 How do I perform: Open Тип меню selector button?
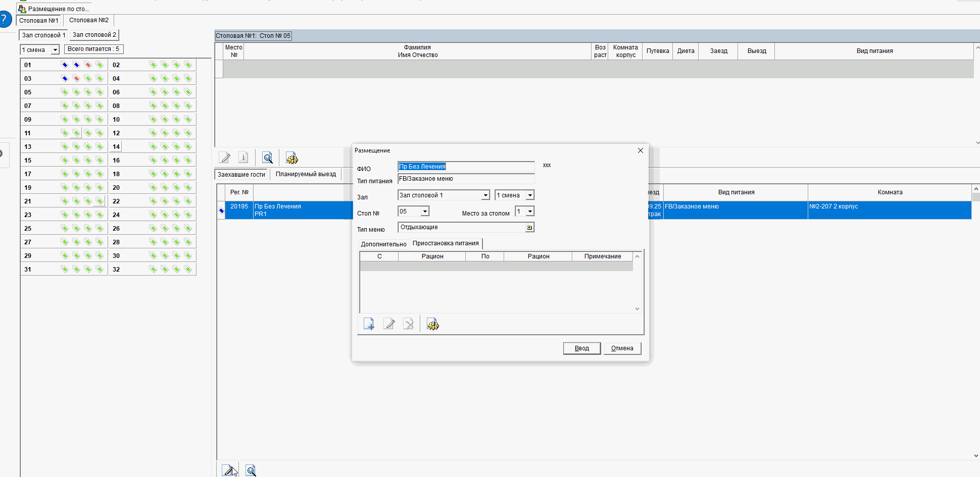(x=529, y=228)
